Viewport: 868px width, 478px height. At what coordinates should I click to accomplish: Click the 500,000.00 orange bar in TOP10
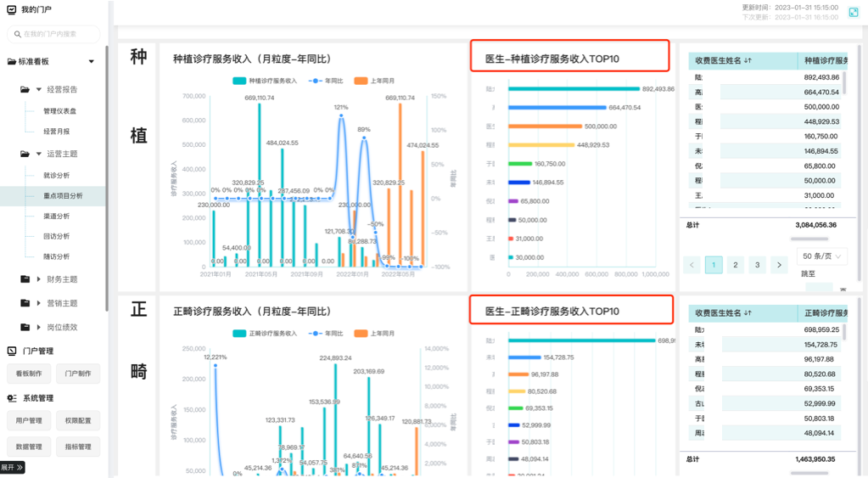[545, 127]
